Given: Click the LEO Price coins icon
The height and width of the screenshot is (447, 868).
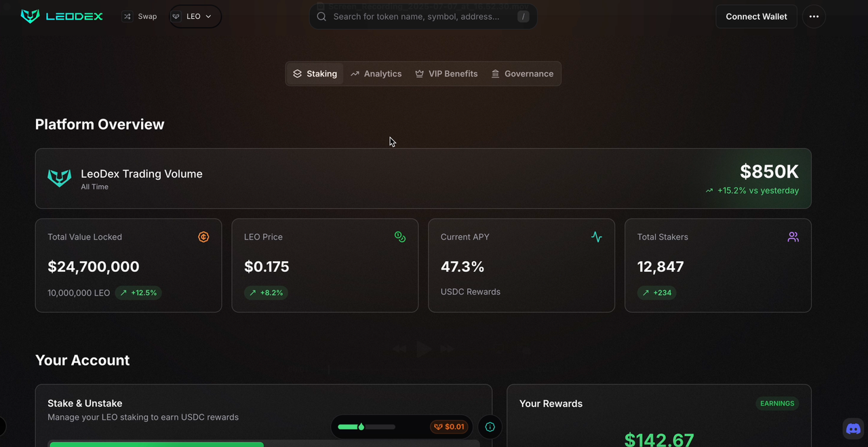Looking at the screenshot, I should coord(400,237).
